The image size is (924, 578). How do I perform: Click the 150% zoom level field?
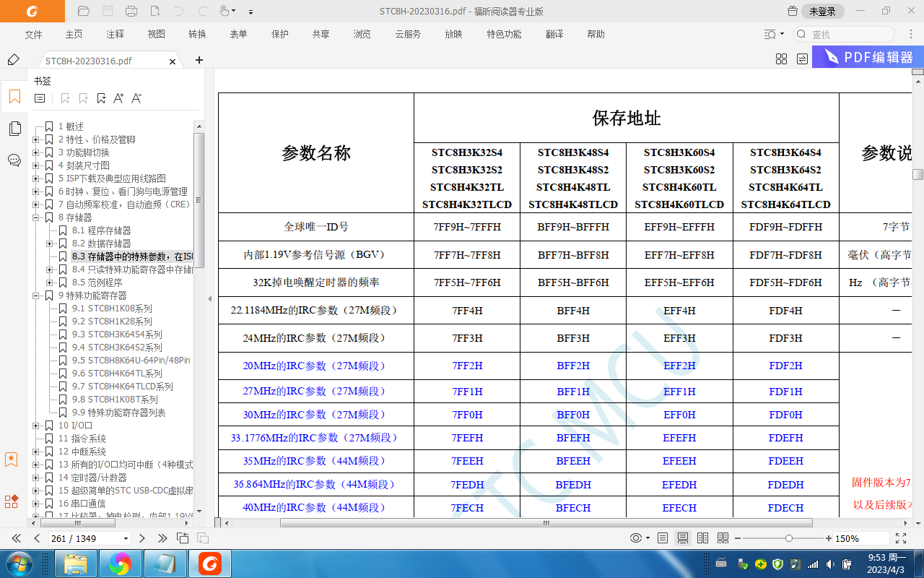coord(862,538)
